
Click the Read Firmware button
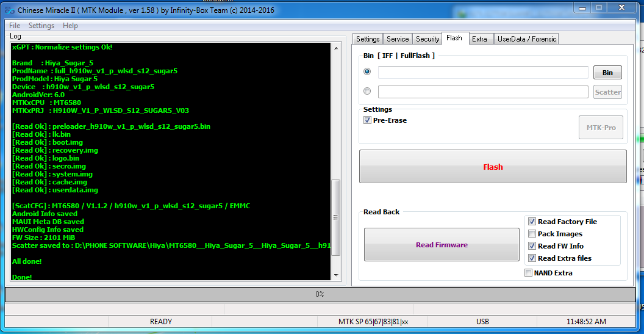(x=442, y=245)
